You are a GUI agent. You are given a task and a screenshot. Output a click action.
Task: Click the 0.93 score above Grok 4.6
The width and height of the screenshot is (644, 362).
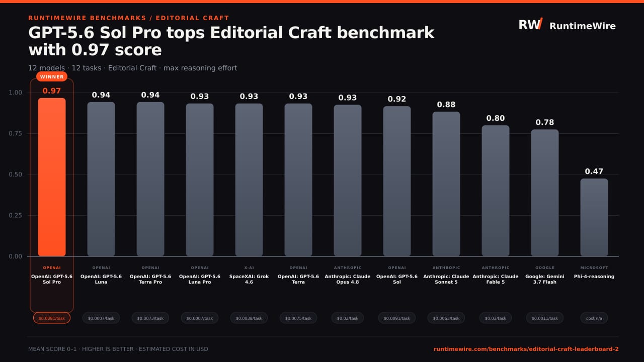[249, 97]
